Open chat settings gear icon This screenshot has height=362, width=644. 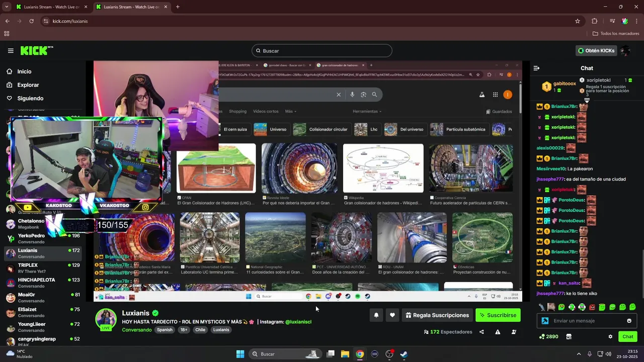pos(610,336)
